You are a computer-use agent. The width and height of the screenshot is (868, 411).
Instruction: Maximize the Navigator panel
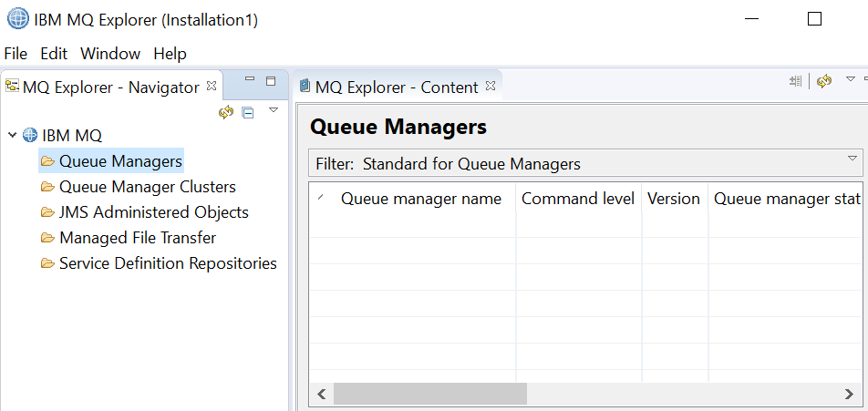271,81
